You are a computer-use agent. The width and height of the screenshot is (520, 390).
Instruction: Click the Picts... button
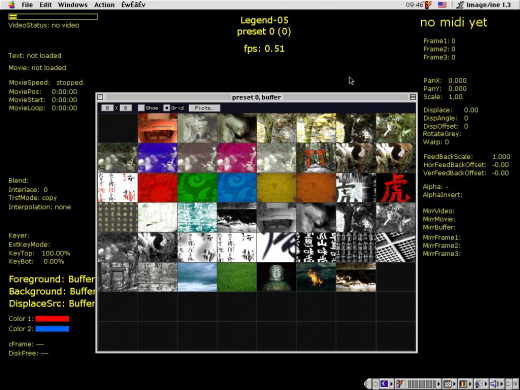pyautogui.click(x=204, y=108)
